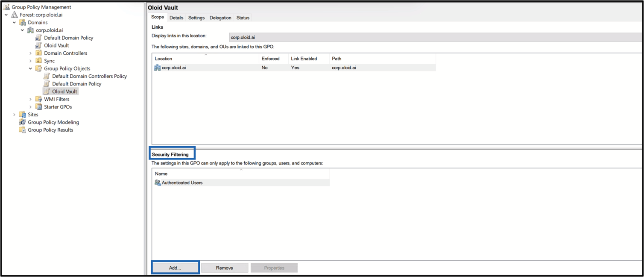
Task: Click the linked Oloid Vault GPO icon under corp.oloid.ai
Action: tap(39, 45)
